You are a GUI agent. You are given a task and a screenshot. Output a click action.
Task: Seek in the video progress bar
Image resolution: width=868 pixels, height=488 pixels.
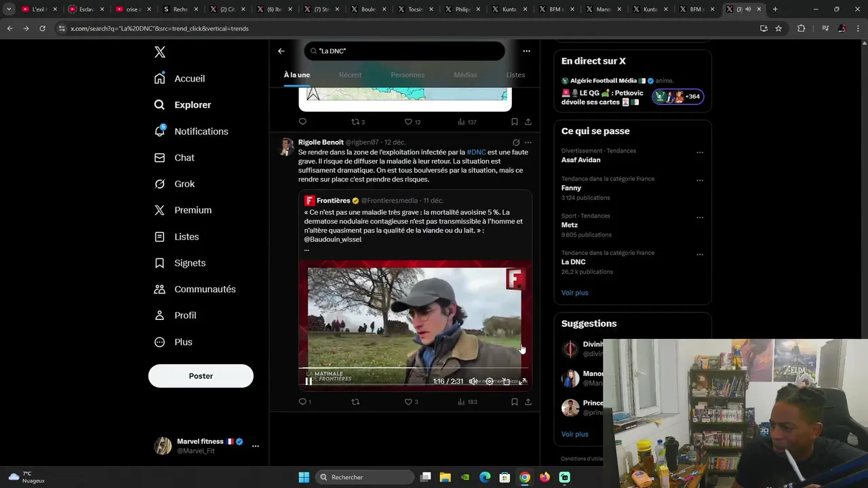413,369
